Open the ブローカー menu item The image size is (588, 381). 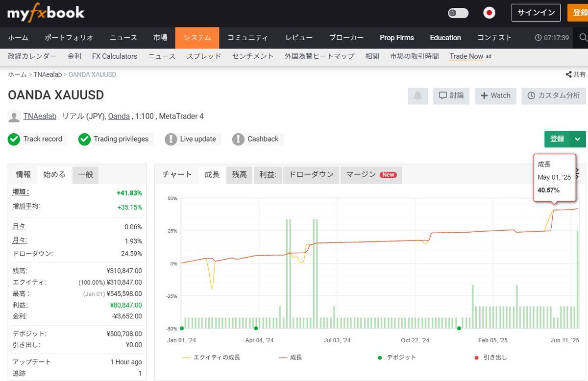tap(346, 38)
